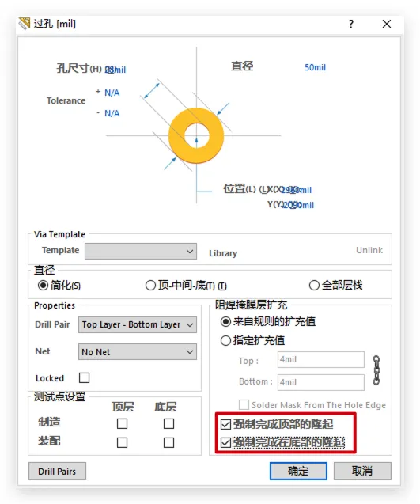
Task: Toggle the Locked checkbox
Action: (84, 377)
